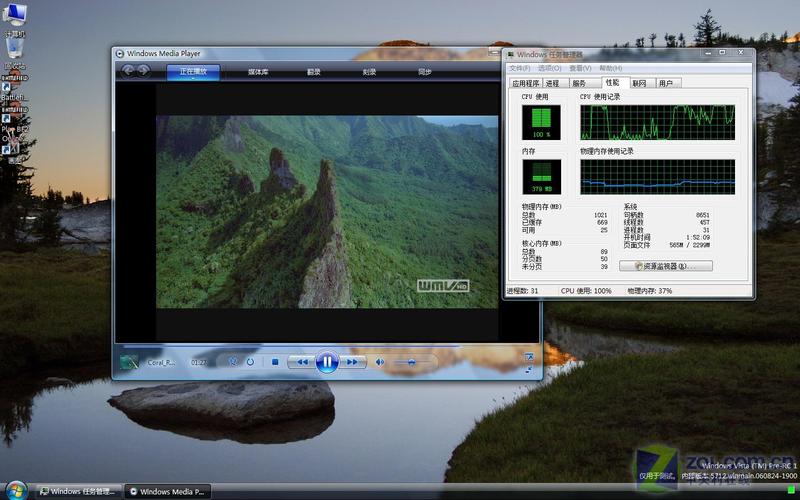Screen dimensions: 800x500
Task: Toggle shuffle mode in Media Player
Action: [233, 362]
